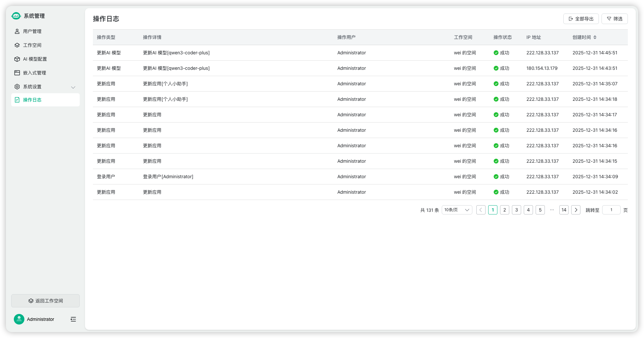
Task: Go to next page with right arrow
Action: [x=576, y=210]
